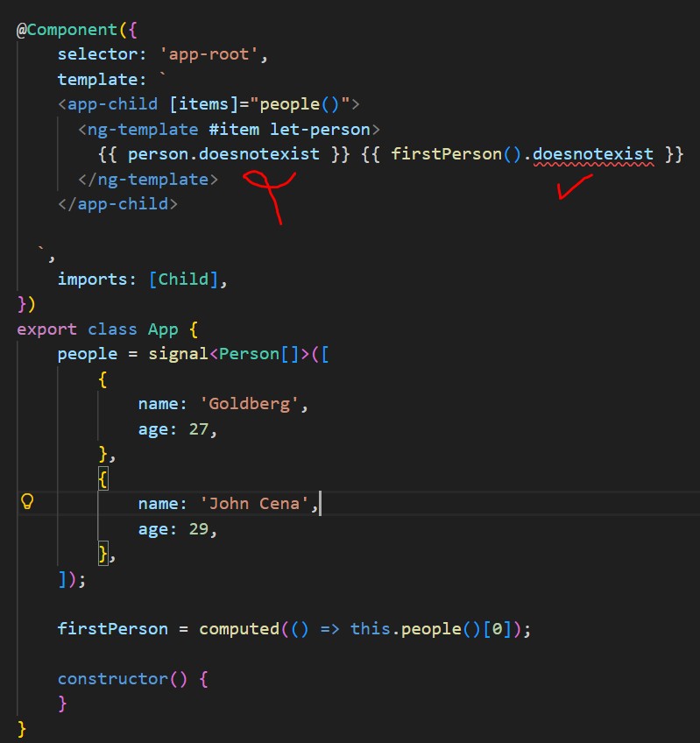Click the red-underlined doesnotexist property
This screenshot has width=700, height=743.
(x=593, y=154)
